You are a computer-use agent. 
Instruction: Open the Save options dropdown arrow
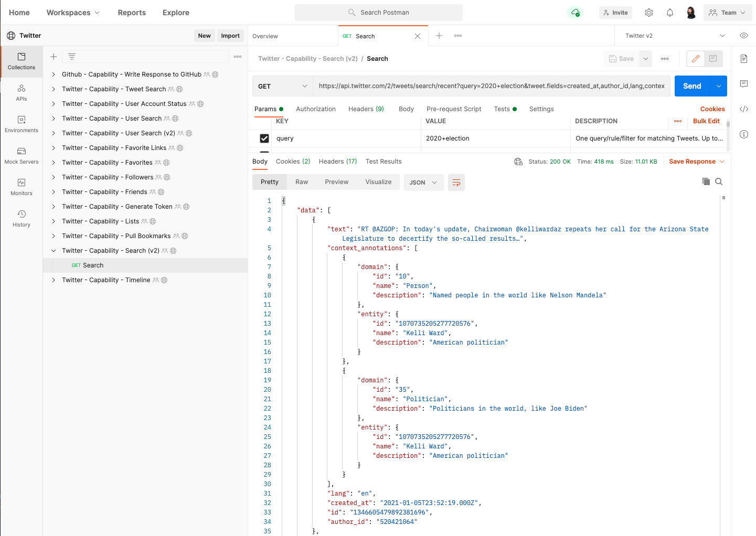coord(646,59)
